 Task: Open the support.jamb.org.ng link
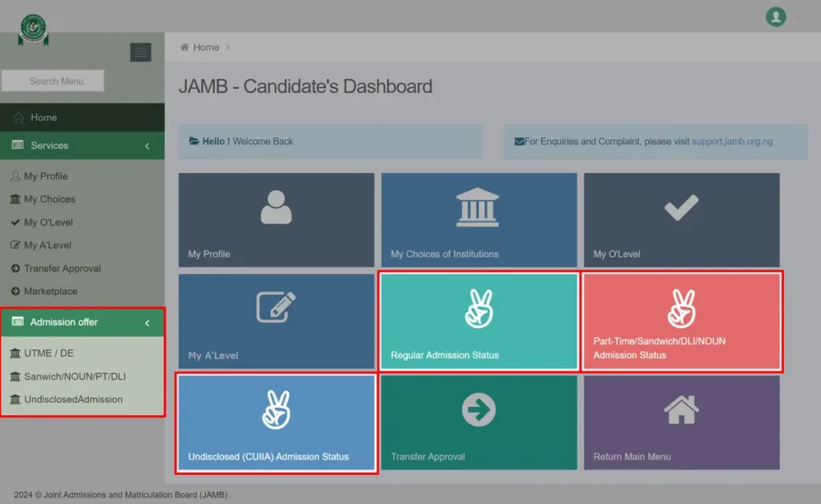click(732, 141)
